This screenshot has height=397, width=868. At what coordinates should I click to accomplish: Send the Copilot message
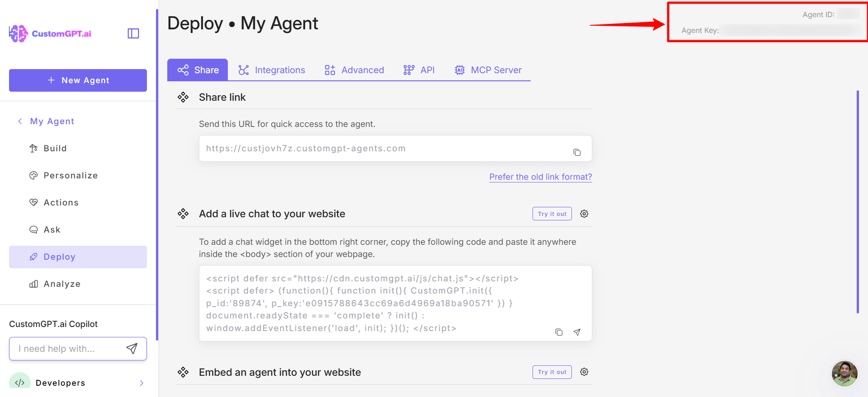pos(132,348)
